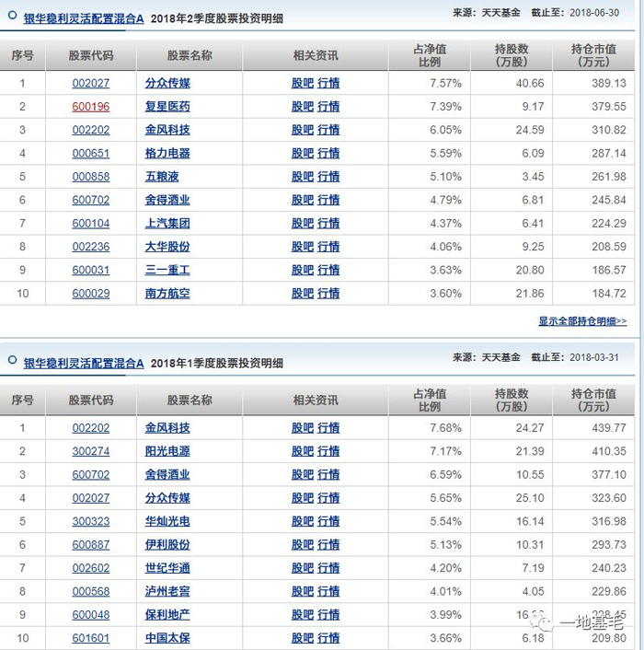Open stock name 大华股份
Viewport: 644px width, 650px height.
tap(167, 247)
